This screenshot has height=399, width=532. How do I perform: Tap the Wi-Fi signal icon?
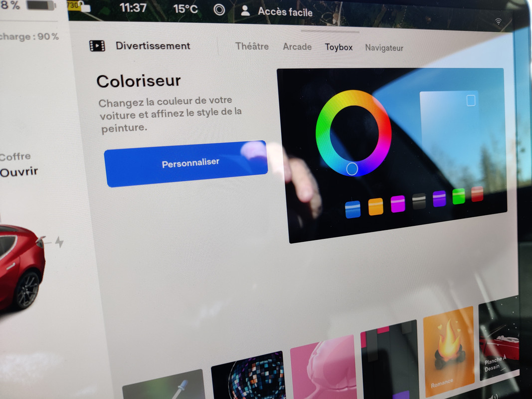pos(498,22)
